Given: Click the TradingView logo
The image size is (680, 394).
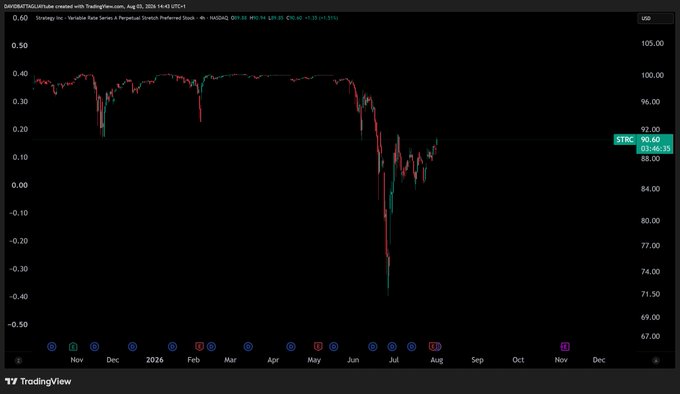Looking at the screenshot, I should coord(38,381).
